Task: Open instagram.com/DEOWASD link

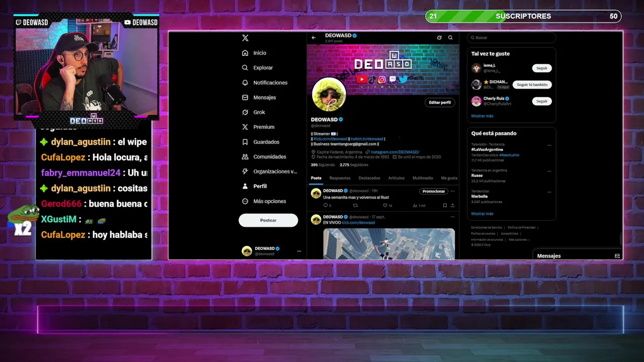Action: point(395,152)
